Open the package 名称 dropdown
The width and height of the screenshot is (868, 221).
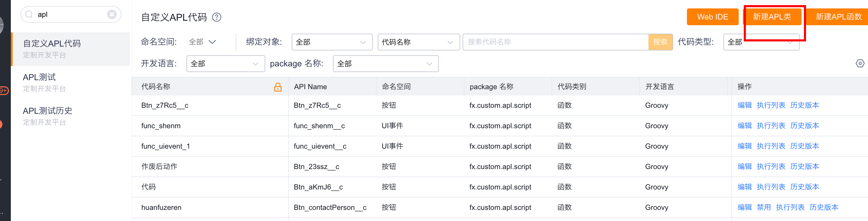pos(385,64)
